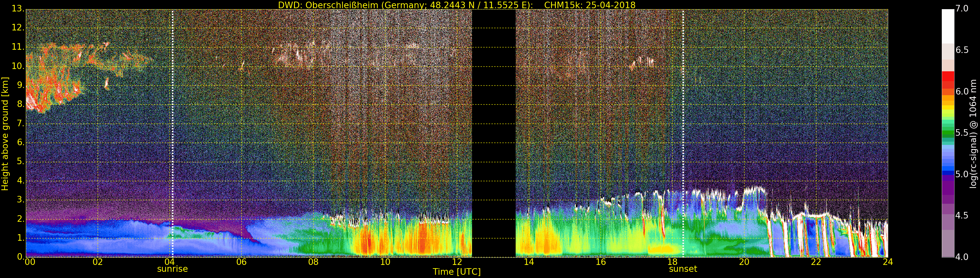
Task: Select the '08' tick on the time axis
Action: point(314,262)
